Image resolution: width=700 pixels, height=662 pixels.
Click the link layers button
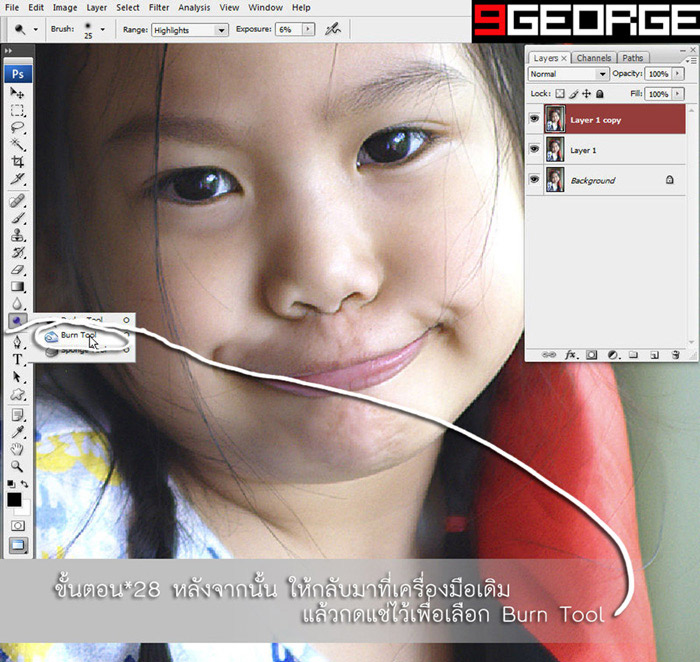tap(548, 355)
